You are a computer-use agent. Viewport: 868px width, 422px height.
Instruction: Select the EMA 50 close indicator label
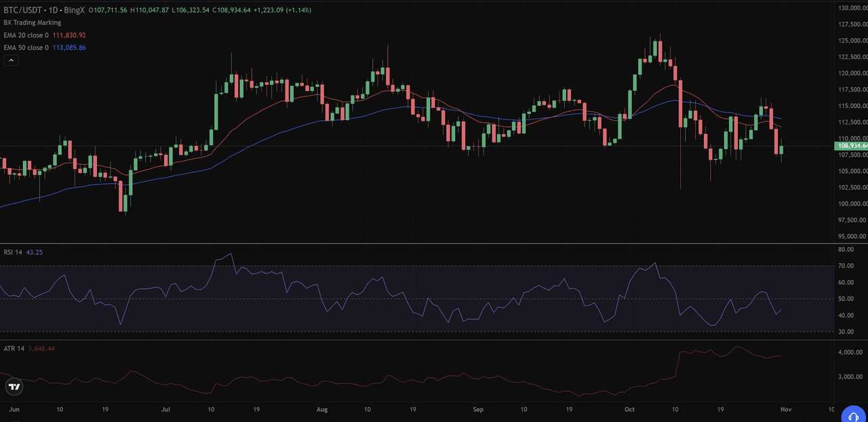click(26, 47)
